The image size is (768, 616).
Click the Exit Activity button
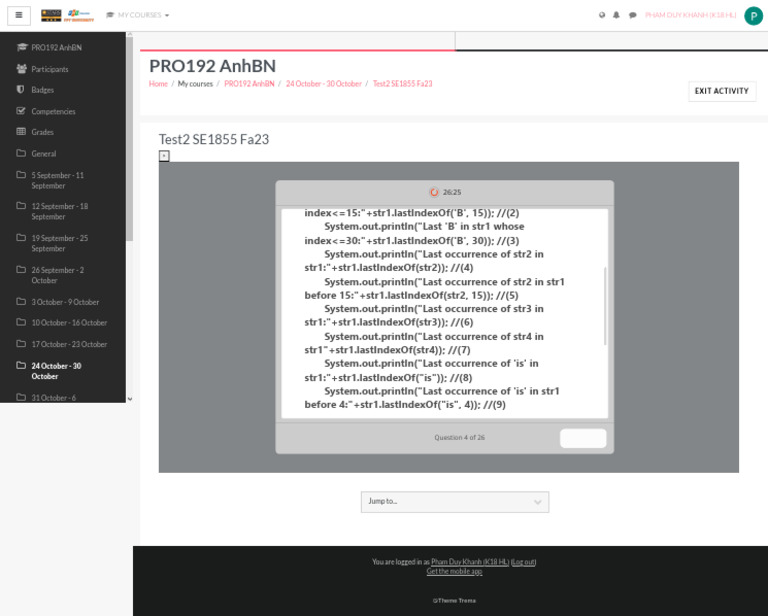point(722,91)
